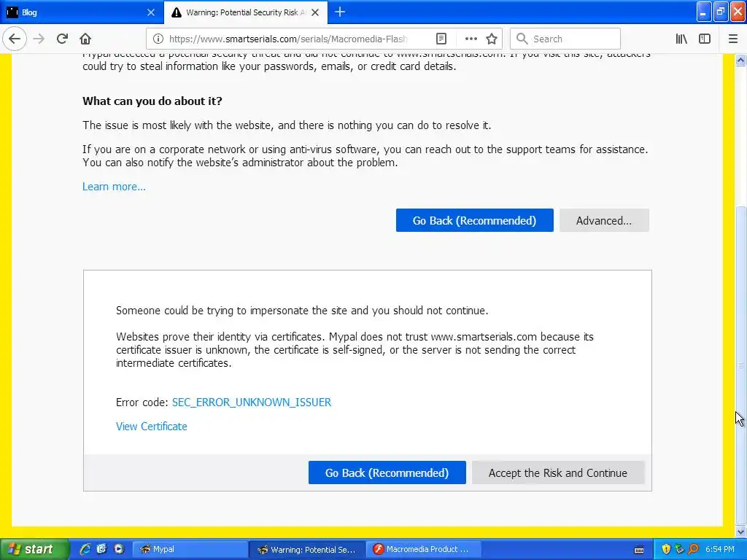Open the Windows start menu
Viewport: 747px width, 560px height.
(34, 549)
